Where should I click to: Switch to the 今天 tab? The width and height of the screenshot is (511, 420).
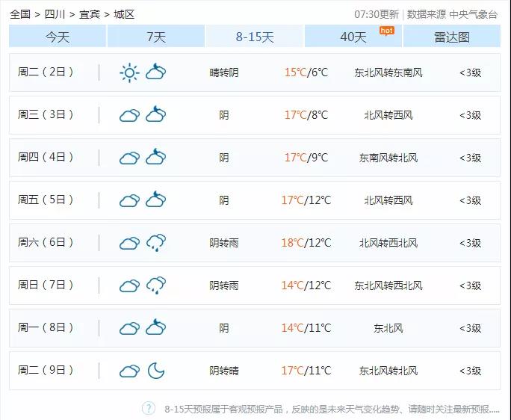pos(58,37)
